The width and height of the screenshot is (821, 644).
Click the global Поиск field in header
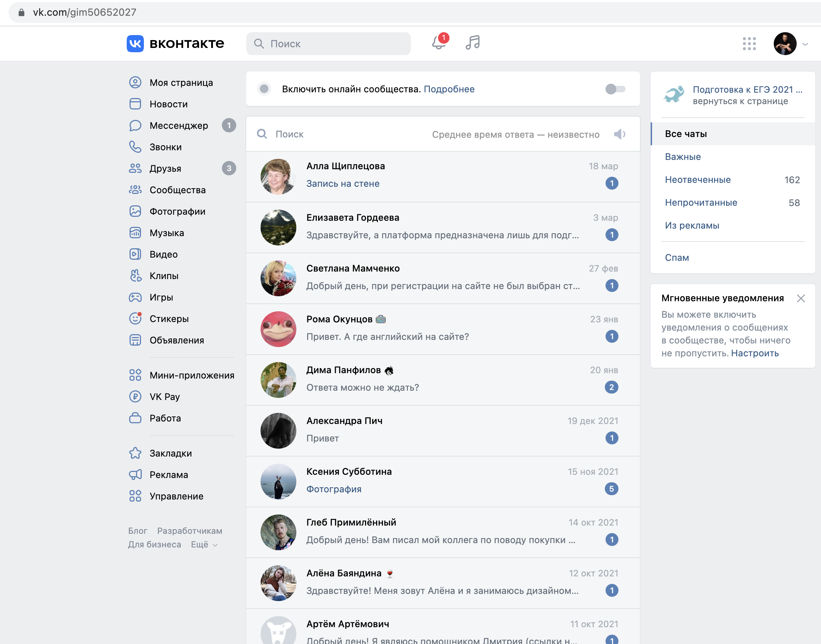(328, 44)
